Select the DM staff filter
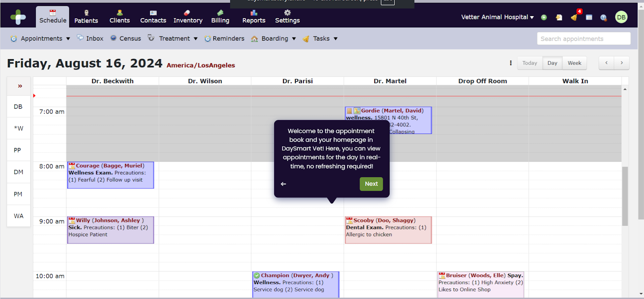 [19, 172]
